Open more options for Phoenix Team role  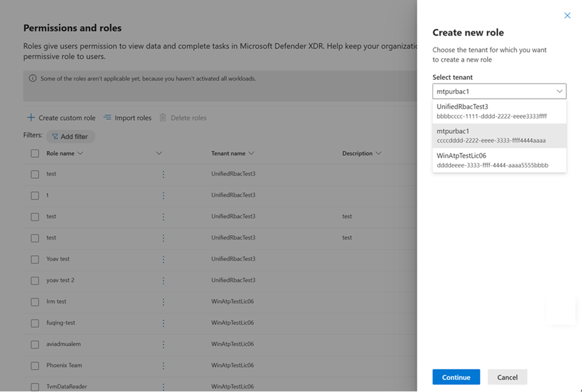pos(163,366)
